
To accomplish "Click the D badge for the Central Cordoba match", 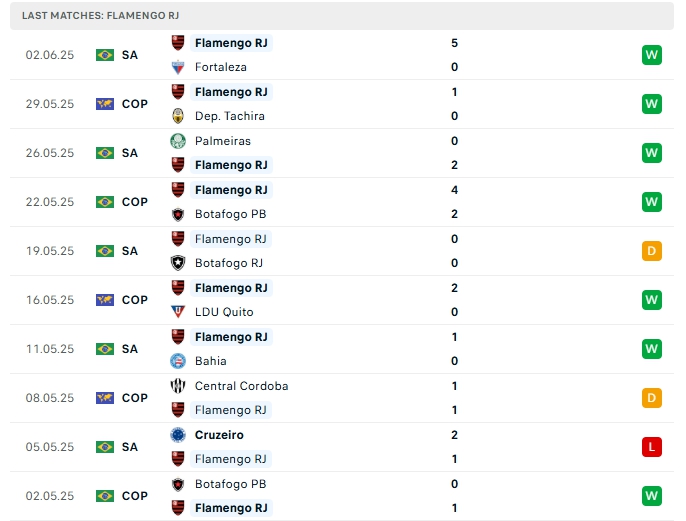I will click(652, 398).
